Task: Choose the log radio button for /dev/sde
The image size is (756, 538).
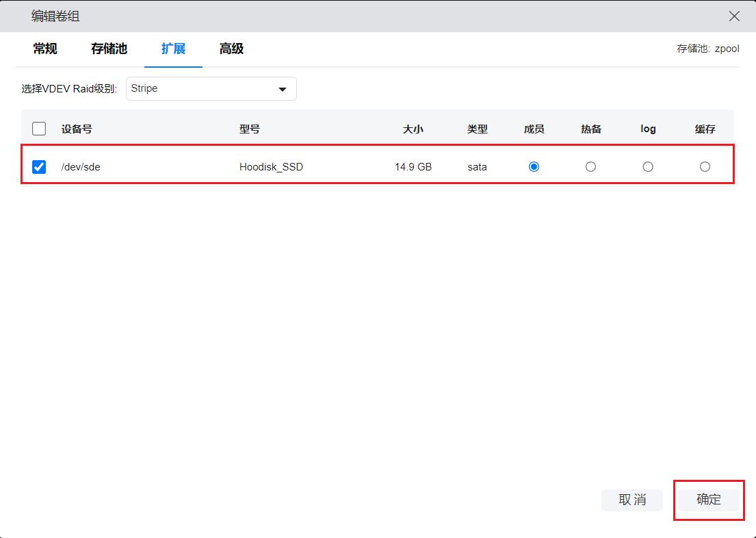Action: coord(648,166)
